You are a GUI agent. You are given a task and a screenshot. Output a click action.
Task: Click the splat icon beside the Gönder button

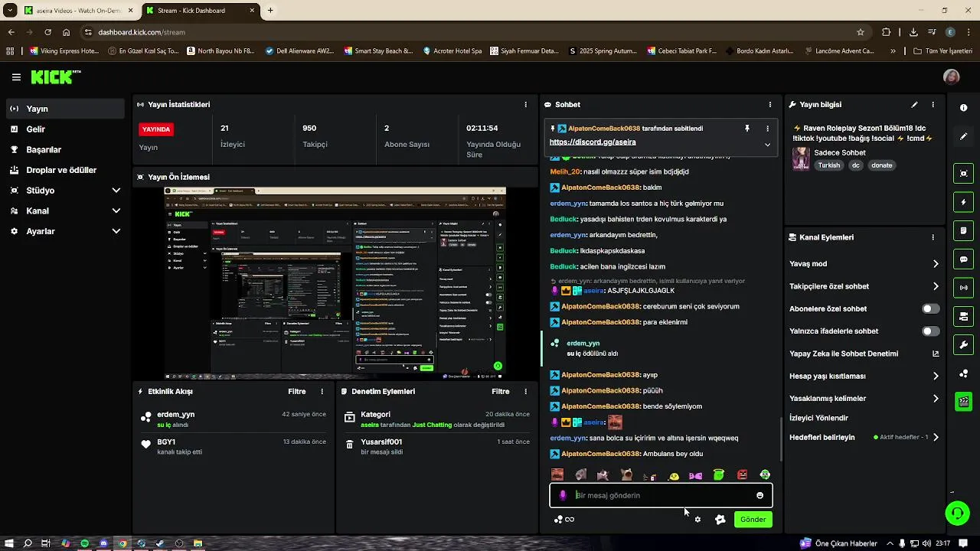point(720,520)
